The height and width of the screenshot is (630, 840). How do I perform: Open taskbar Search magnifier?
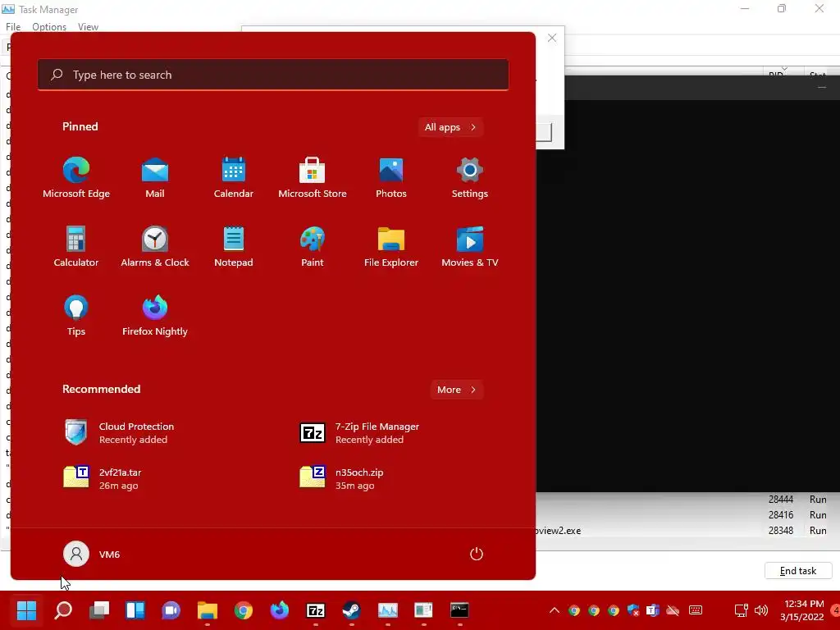(63, 610)
